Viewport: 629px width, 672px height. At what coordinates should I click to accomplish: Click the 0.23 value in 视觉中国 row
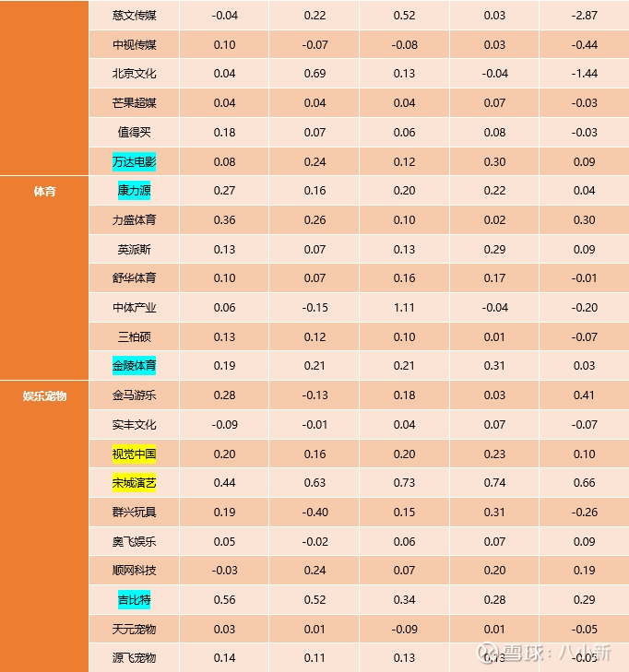(x=494, y=454)
